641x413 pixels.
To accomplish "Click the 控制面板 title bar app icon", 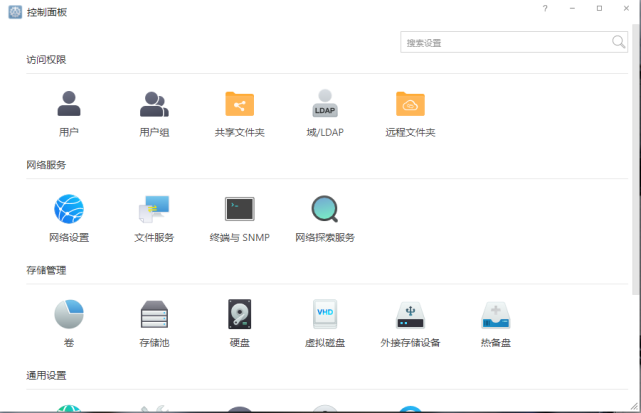I will pos(15,12).
